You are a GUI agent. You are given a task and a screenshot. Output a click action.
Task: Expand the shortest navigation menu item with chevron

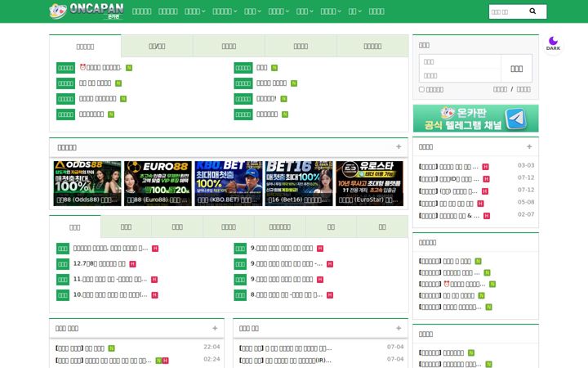(x=354, y=11)
